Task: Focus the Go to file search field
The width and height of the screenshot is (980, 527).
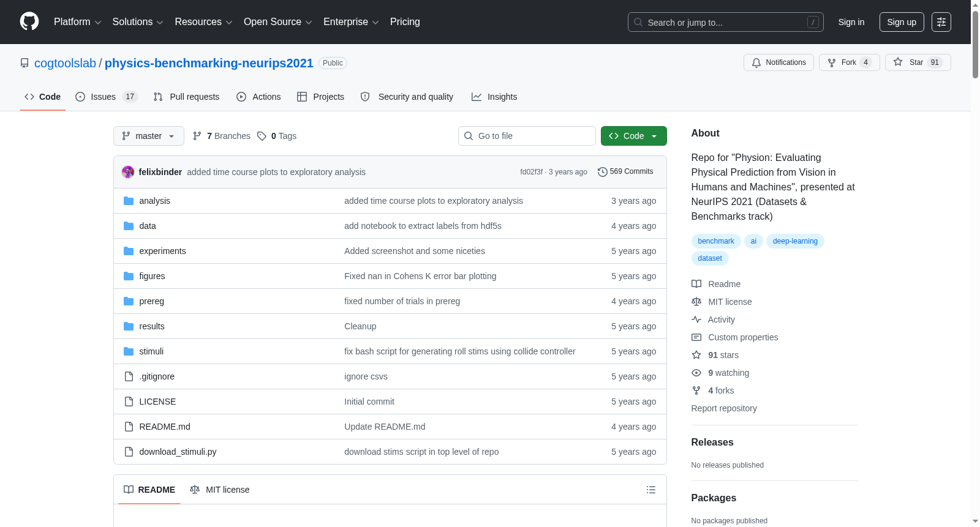Action: [x=527, y=136]
